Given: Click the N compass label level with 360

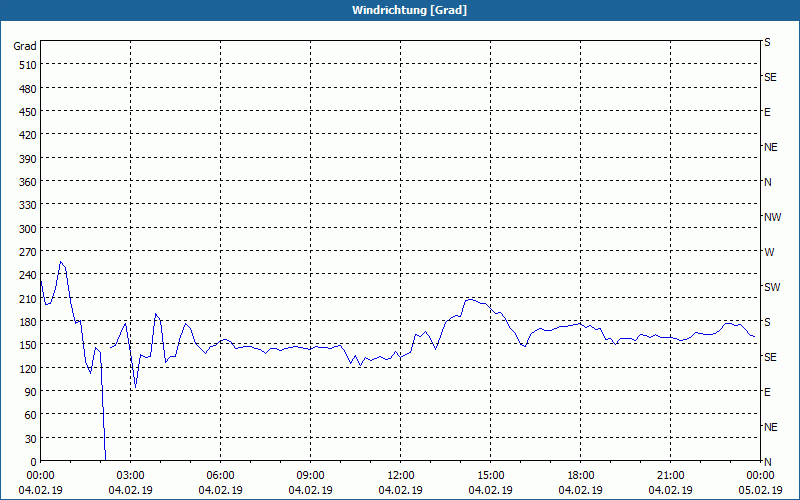Looking at the screenshot, I should (767, 182).
